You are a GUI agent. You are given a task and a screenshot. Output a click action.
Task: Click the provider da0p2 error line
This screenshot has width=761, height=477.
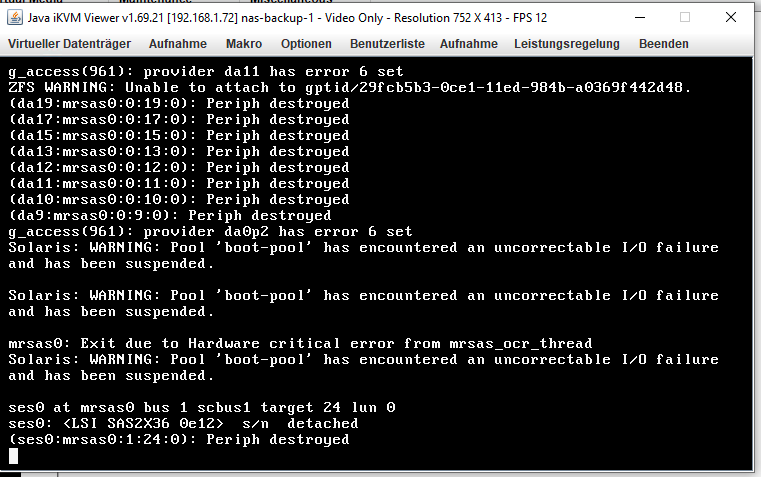click(x=210, y=231)
